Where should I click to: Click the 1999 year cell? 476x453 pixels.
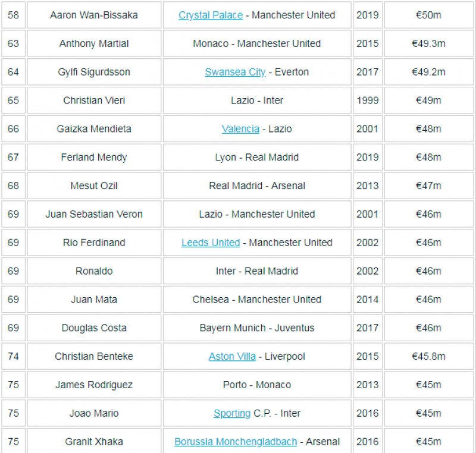pos(367,100)
